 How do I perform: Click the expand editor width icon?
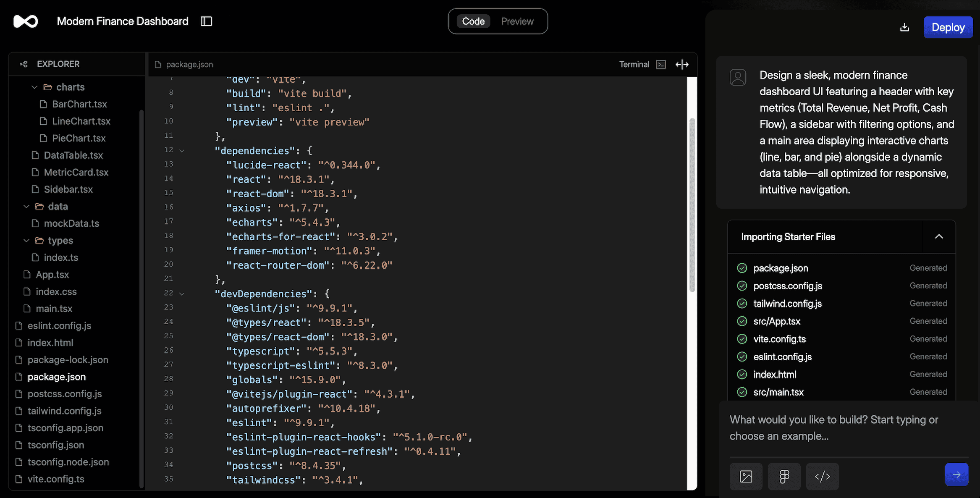point(682,64)
